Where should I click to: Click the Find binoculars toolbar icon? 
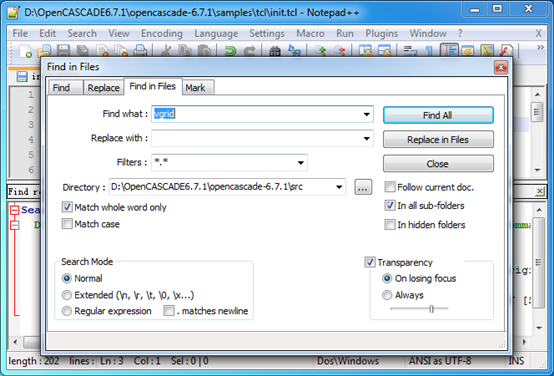pos(275,51)
